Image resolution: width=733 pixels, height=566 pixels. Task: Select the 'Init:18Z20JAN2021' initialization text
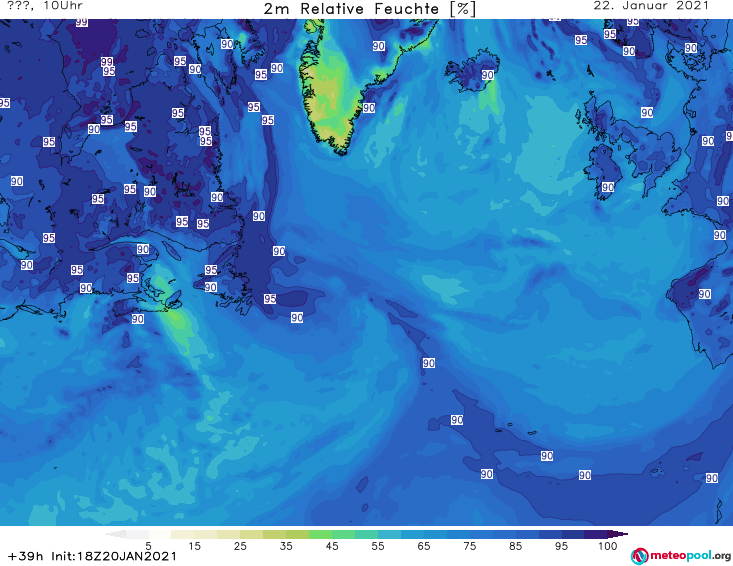click(114, 556)
